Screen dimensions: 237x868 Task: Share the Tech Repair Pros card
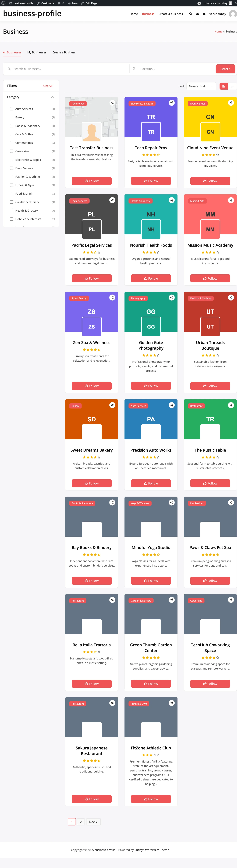[x=172, y=103]
